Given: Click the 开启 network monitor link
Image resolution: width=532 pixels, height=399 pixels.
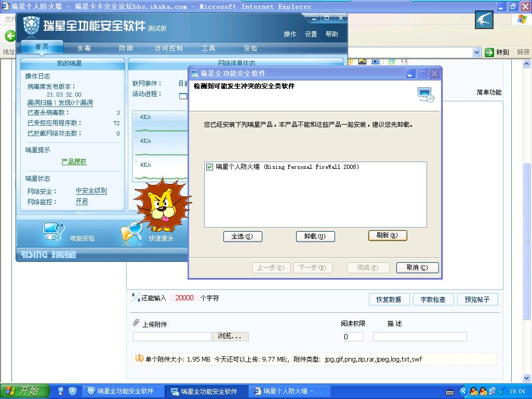Looking at the screenshot, I should click(x=82, y=201).
